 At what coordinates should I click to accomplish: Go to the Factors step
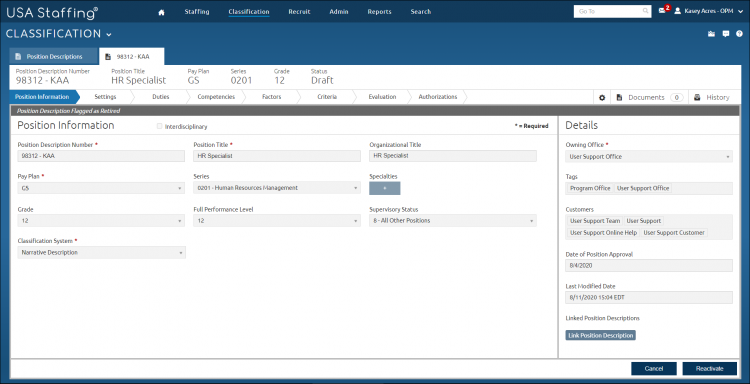272,97
